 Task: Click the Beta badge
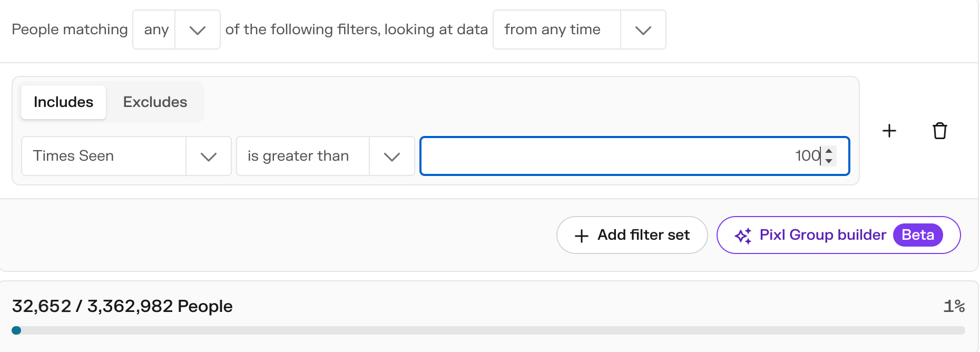coord(918,235)
